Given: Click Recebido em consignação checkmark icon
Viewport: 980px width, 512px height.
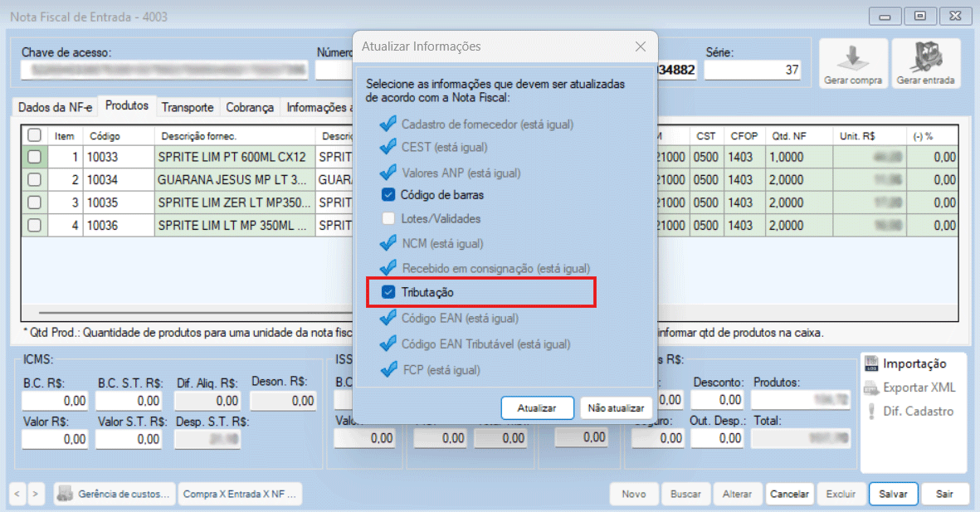Looking at the screenshot, I should coord(388,268).
